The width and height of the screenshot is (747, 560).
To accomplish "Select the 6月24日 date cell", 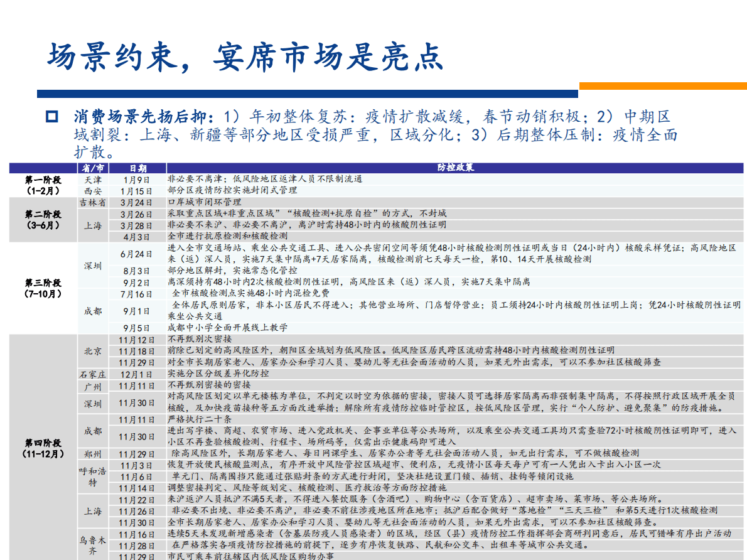I will tap(137, 254).
